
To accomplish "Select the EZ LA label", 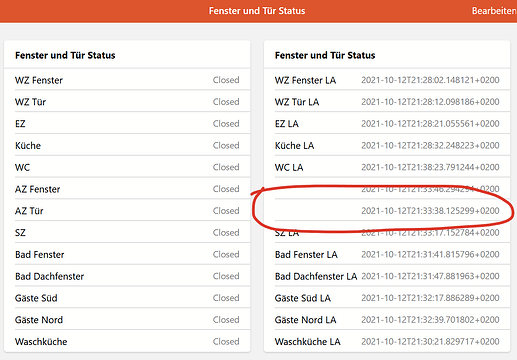I will 287,124.
